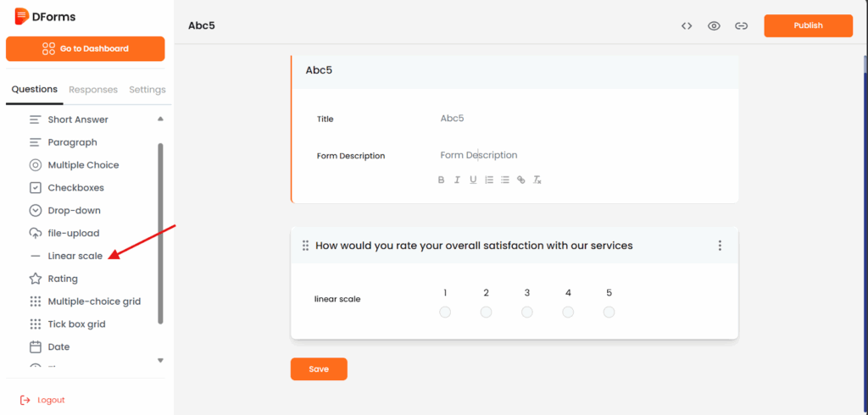Insert a bulleted list in description
868x415 pixels.
click(504, 180)
